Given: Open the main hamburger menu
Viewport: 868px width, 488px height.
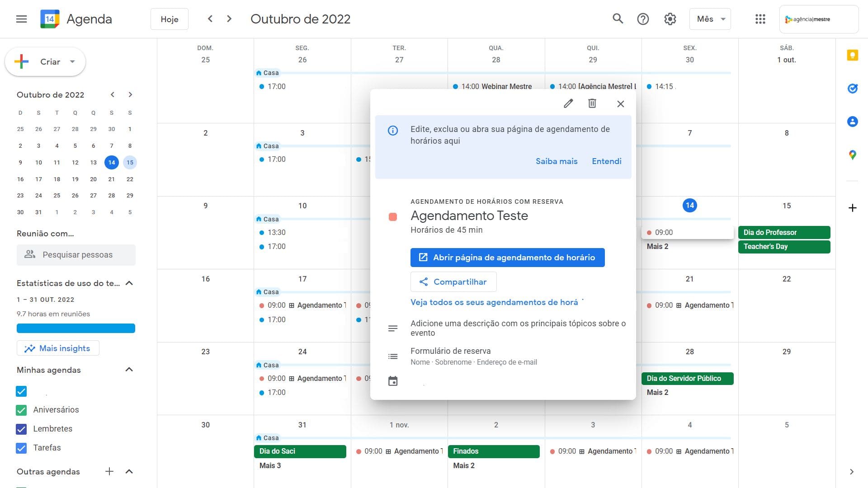Looking at the screenshot, I should 21,19.
